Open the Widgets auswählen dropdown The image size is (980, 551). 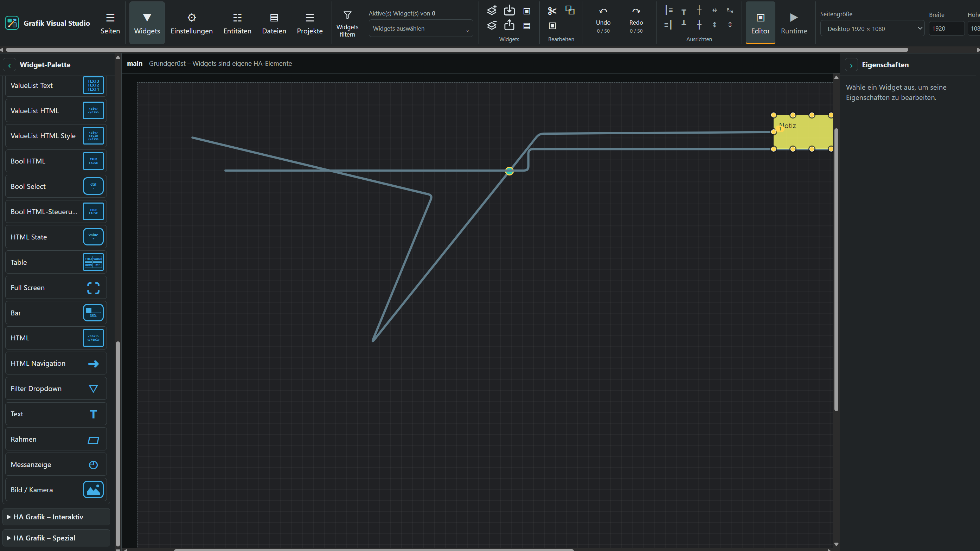click(421, 28)
